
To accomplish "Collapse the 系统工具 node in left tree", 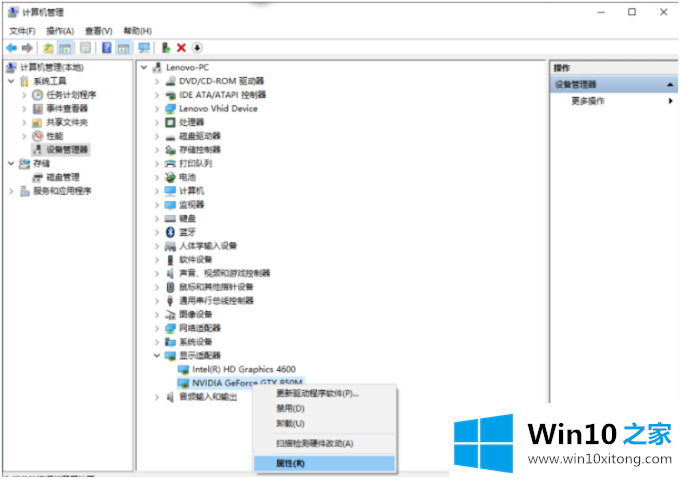I will (x=11, y=82).
